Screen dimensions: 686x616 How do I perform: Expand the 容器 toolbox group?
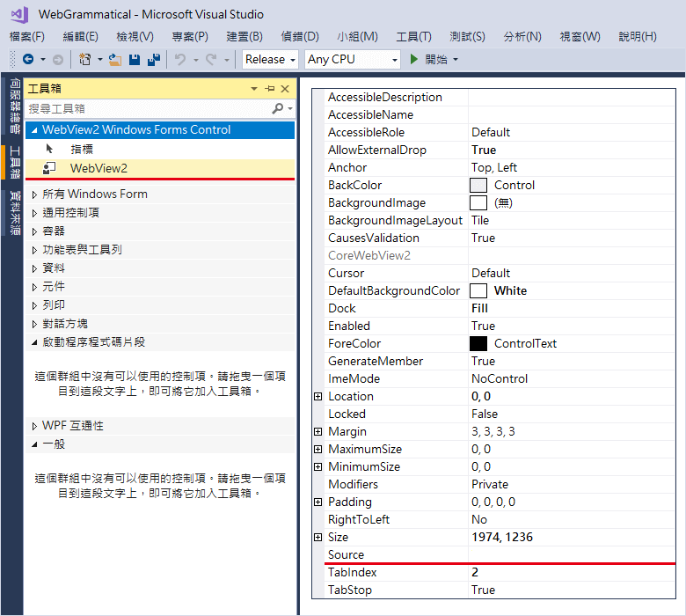tap(34, 231)
